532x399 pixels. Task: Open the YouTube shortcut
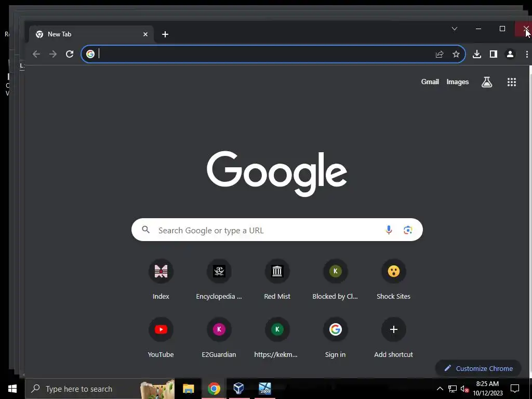pos(161,338)
